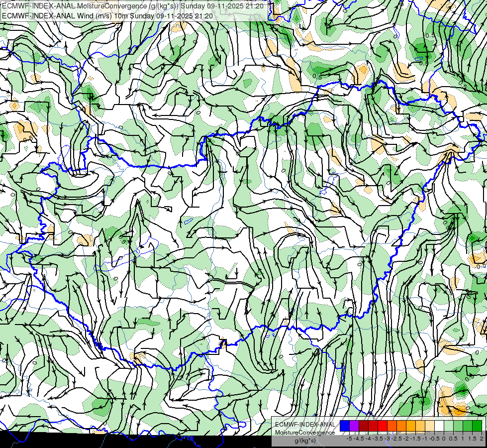Click the legend value -0.5
This screenshot has height=448, width=487.
434,439
